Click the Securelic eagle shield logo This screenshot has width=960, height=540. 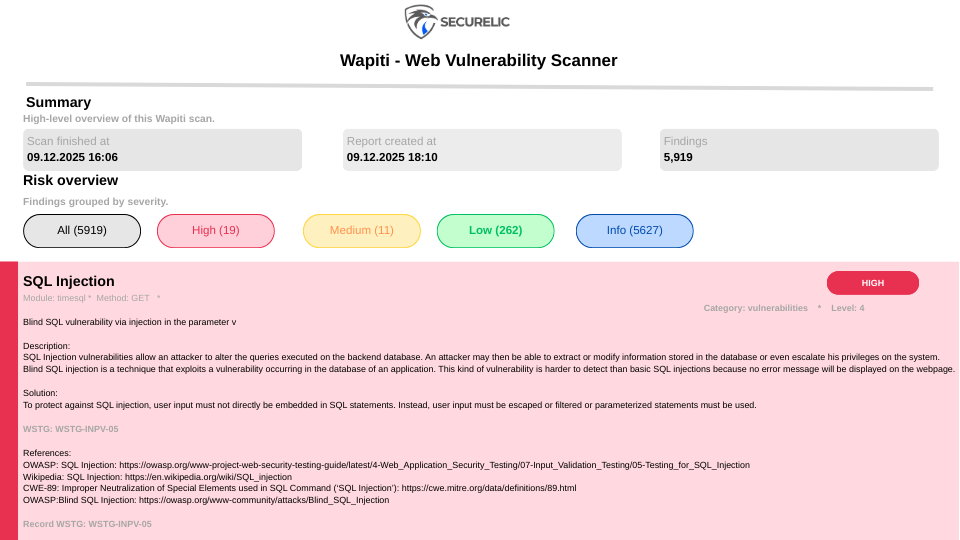421,21
